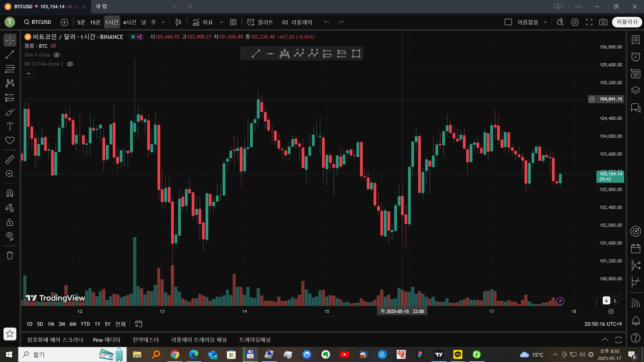Switch to the 전략테스터 tab
Image resolution: width=644 pixels, height=362 pixels.
pos(146,340)
